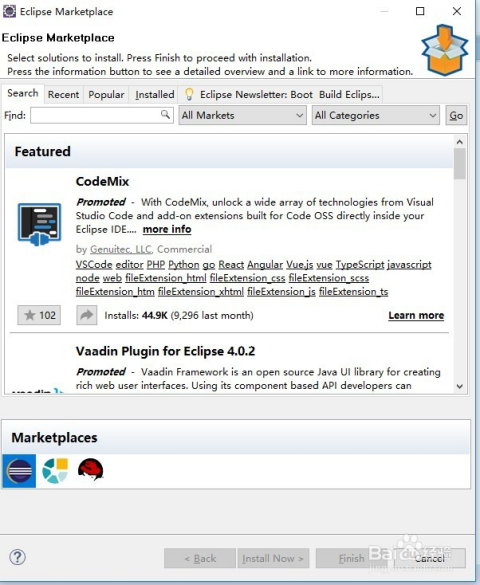Click the share arrow icon for CodeMix

click(x=87, y=315)
